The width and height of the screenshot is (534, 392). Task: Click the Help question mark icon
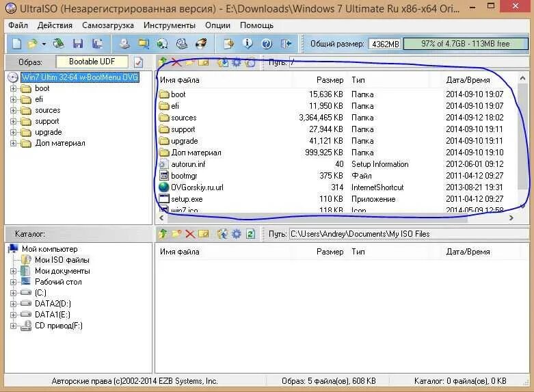267,44
